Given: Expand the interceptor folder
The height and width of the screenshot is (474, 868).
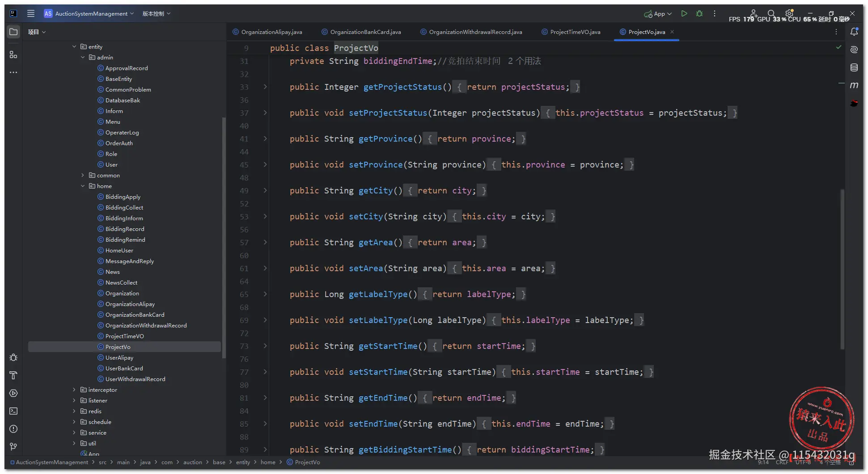Looking at the screenshot, I should [x=74, y=390].
